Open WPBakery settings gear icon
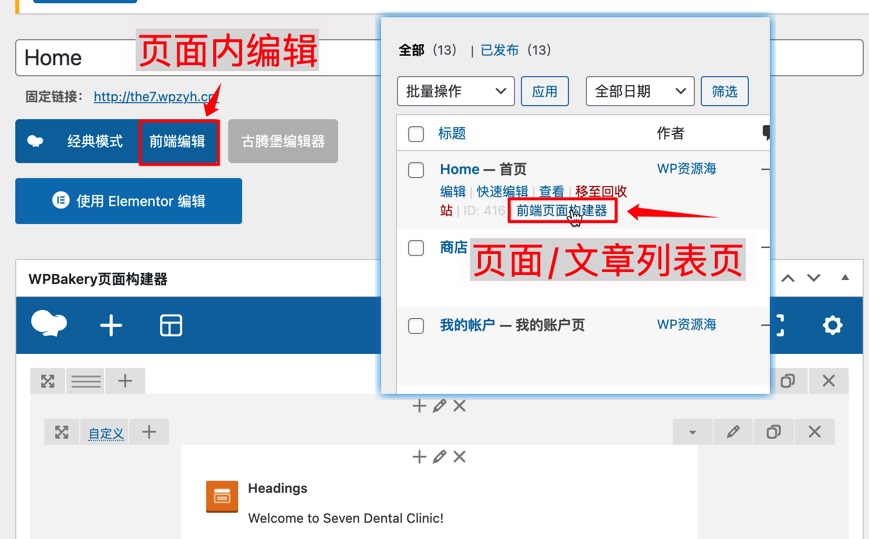Viewport: 869px width, 539px height. click(832, 325)
